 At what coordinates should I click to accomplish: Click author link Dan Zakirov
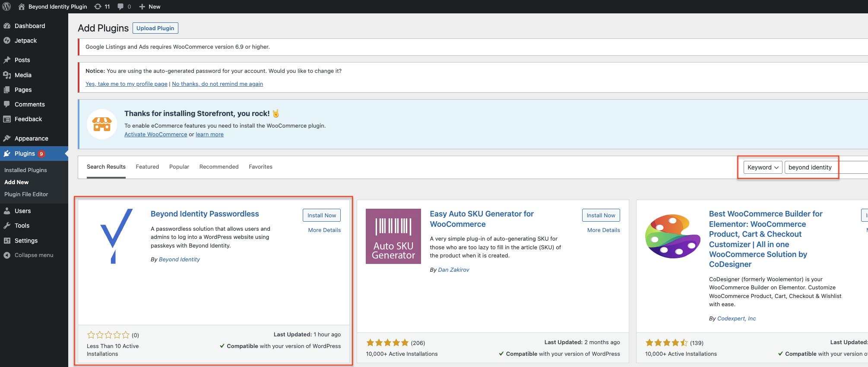pos(453,270)
